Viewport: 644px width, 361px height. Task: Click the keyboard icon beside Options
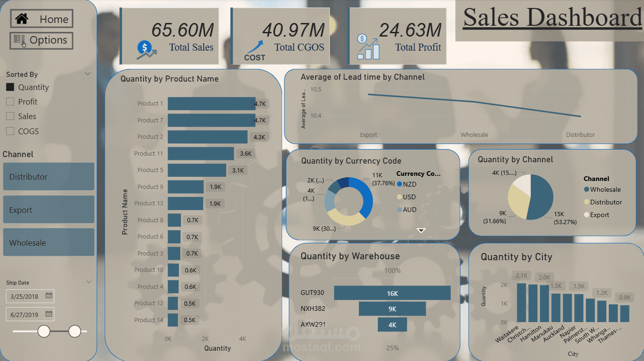pyautogui.click(x=19, y=41)
